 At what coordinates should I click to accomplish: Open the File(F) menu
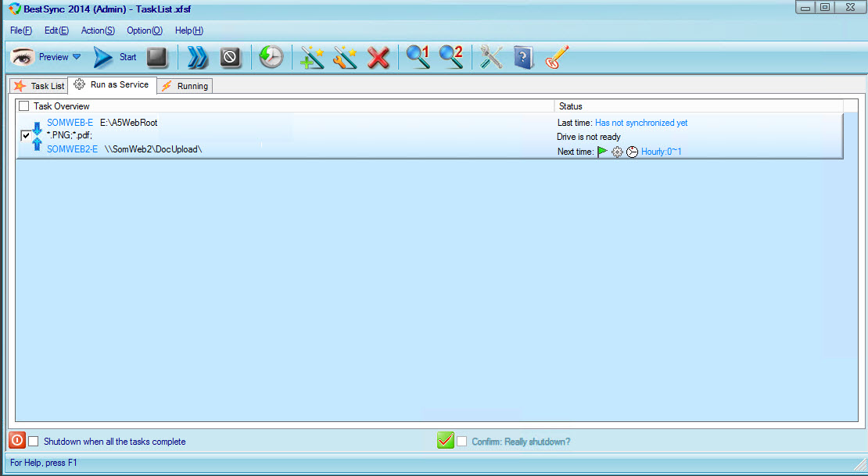pos(21,30)
